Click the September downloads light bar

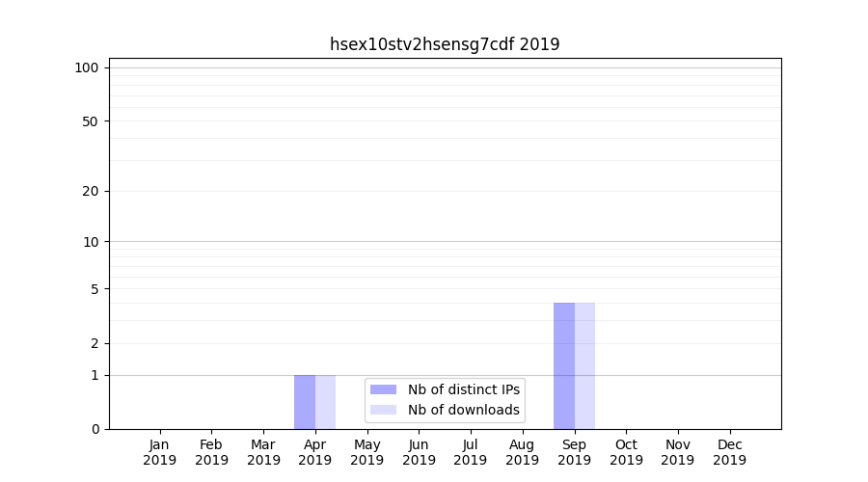[x=584, y=365]
